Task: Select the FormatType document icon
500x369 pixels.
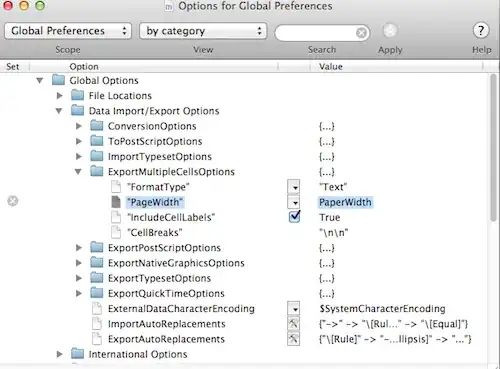Action: coord(116,187)
